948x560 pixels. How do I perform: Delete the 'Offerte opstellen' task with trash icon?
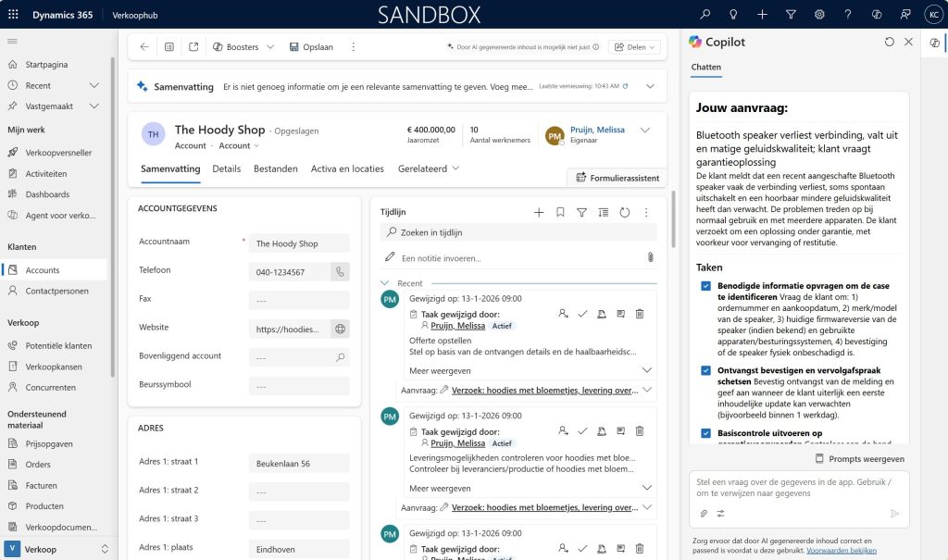[x=640, y=315]
